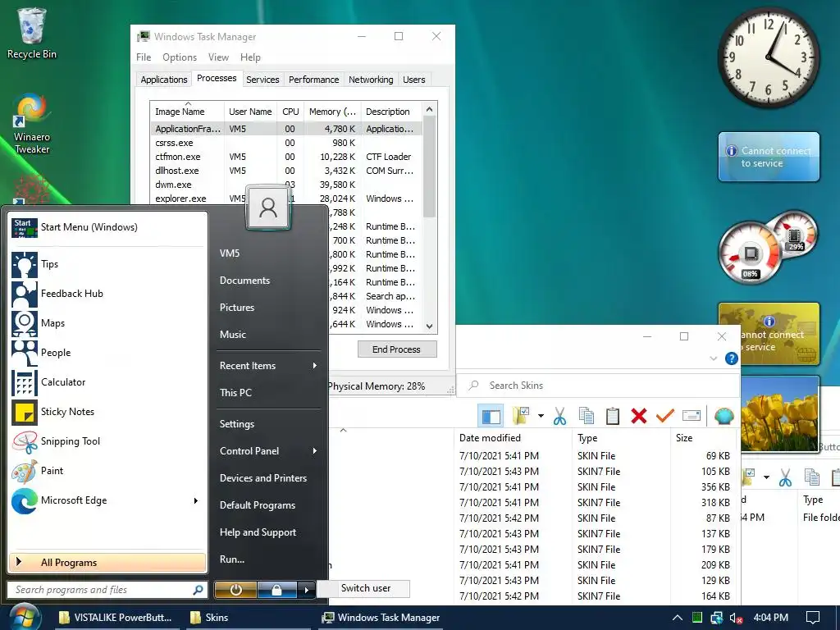Open Devices and Printers link
The height and width of the screenshot is (630, 840).
coord(263,478)
